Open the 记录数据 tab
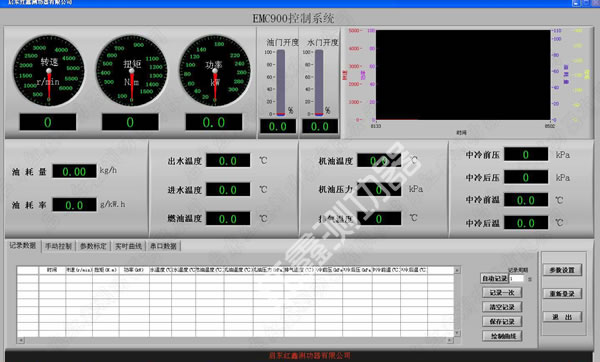Image resolution: width=600 pixels, height=362 pixels. [23, 246]
